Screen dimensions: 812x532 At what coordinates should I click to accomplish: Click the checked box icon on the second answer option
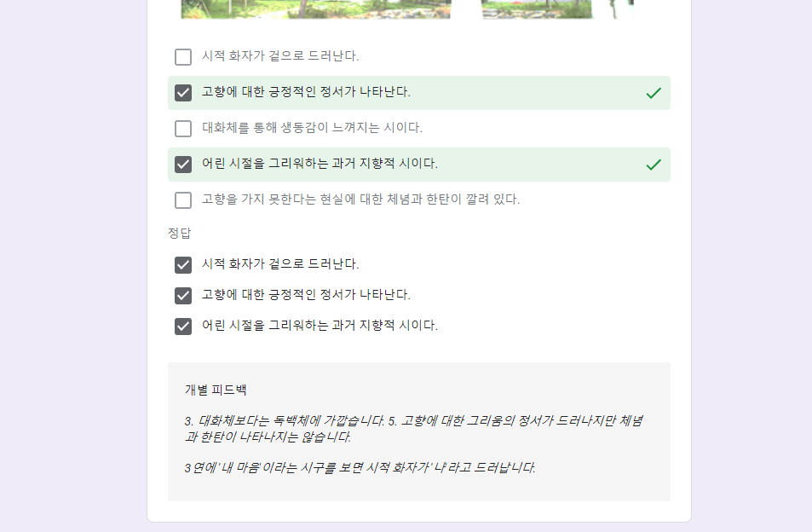[182, 92]
